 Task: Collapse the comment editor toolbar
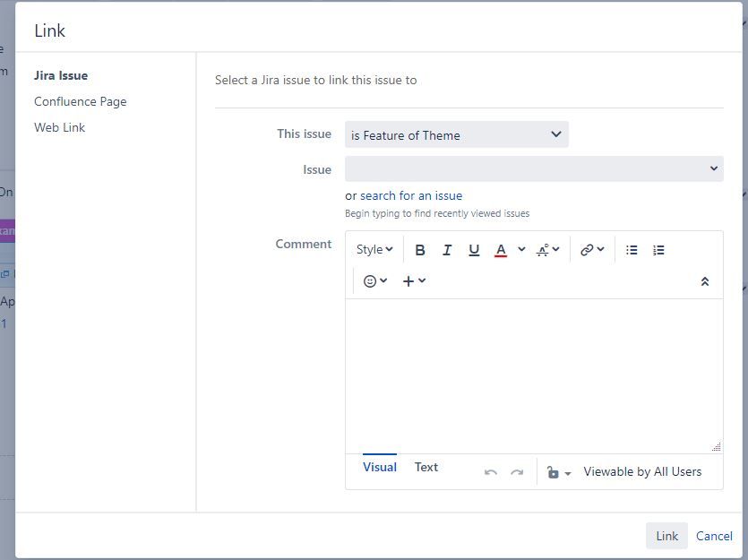(x=705, y=281)
